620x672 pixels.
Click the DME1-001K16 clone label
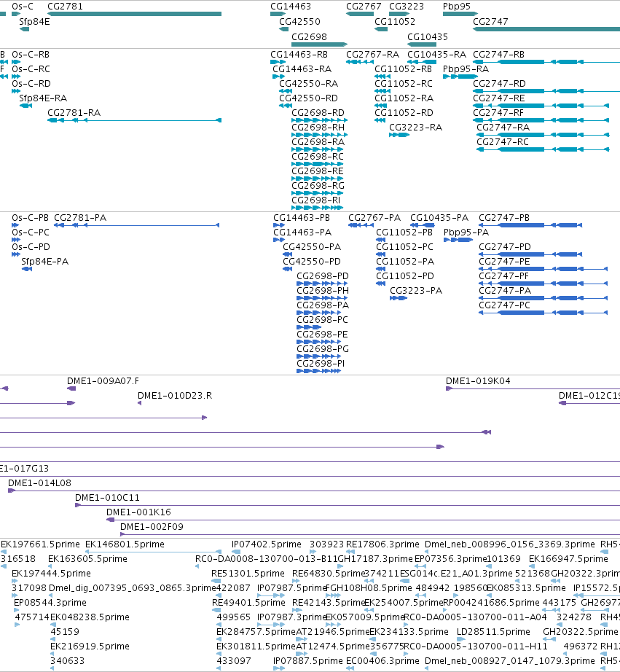click(138, 512)
